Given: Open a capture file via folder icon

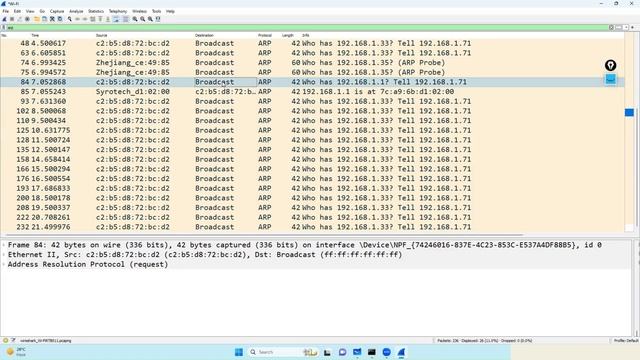Looking at the screenshot, I should coord(36,19).
